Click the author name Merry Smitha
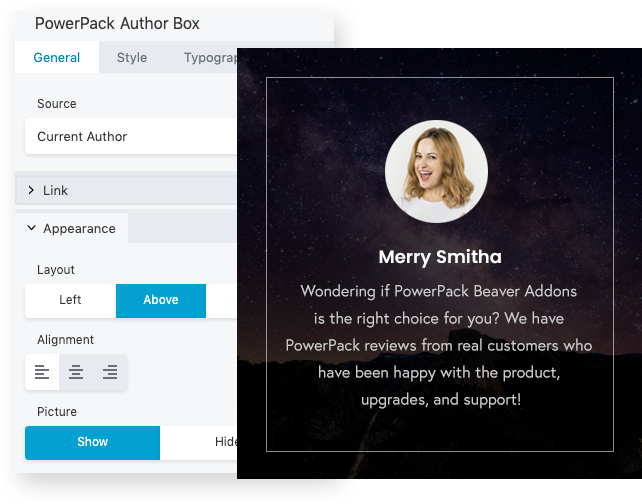 pyautogui.click(x=440, y=257)
